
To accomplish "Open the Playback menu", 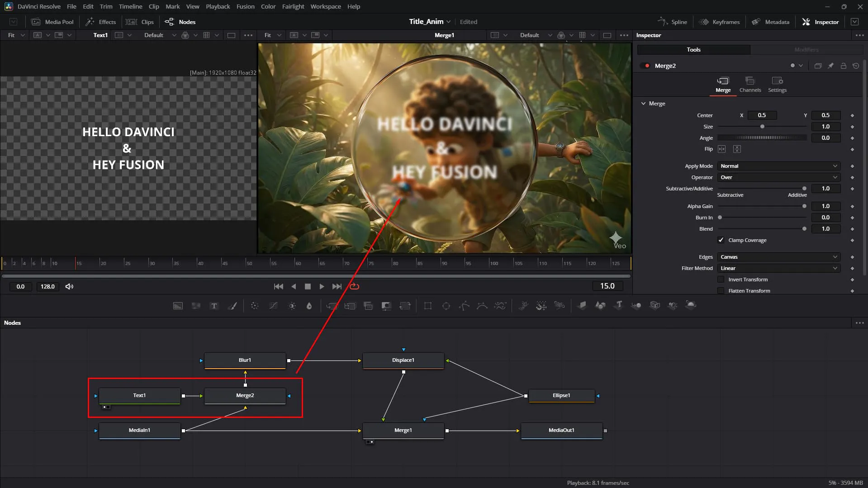I will tap(218, 6).
